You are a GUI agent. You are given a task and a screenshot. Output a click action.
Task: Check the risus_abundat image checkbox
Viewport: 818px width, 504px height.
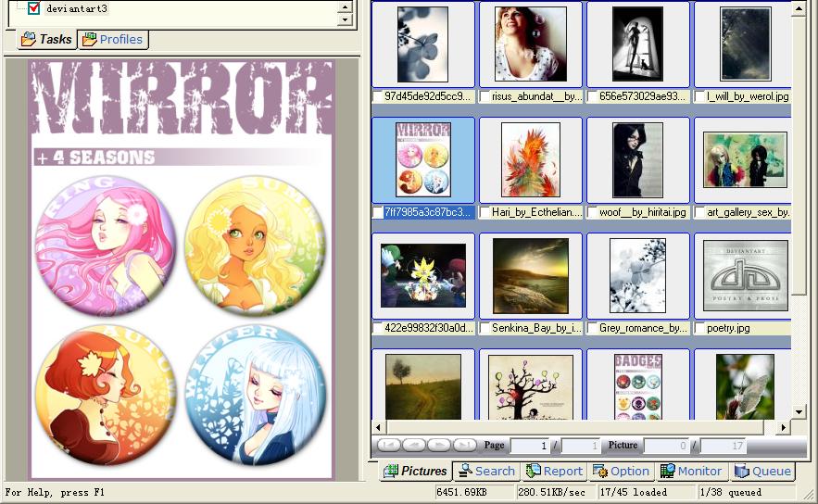[485, 96]
